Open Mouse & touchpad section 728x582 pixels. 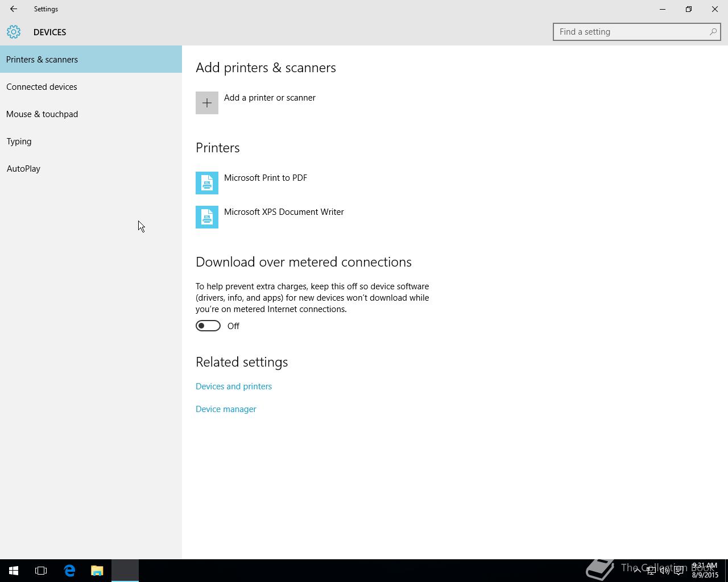pyautogui.click(x=91, y=114)
